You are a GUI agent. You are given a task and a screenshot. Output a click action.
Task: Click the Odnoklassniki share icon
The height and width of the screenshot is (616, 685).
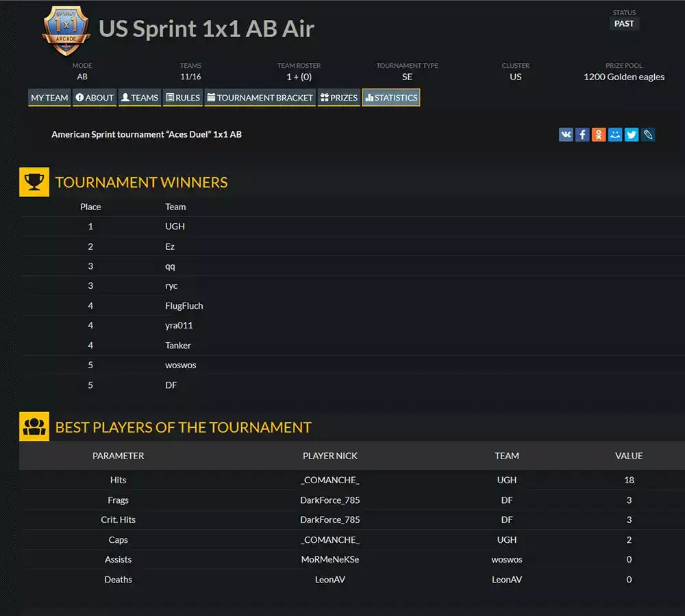point(599,135)
